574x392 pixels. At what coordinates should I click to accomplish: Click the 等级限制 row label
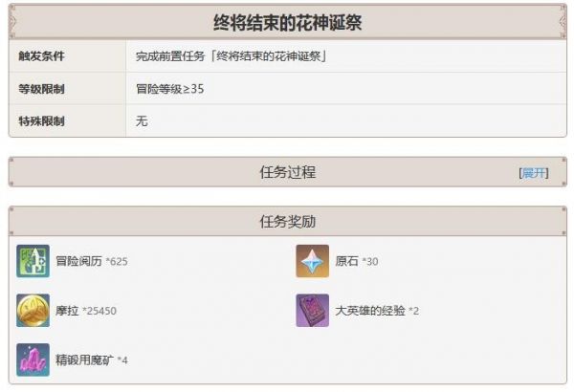click(x=41, y=89)
